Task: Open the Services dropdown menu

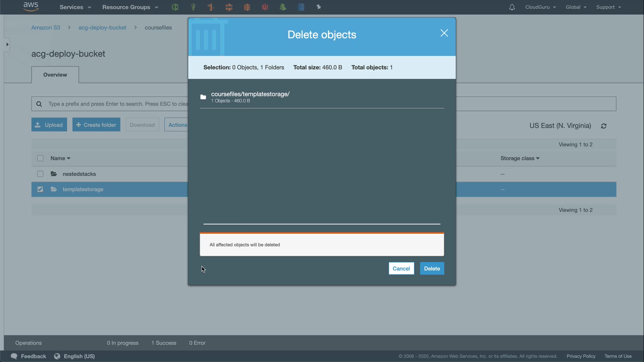Action: (75, 7)
